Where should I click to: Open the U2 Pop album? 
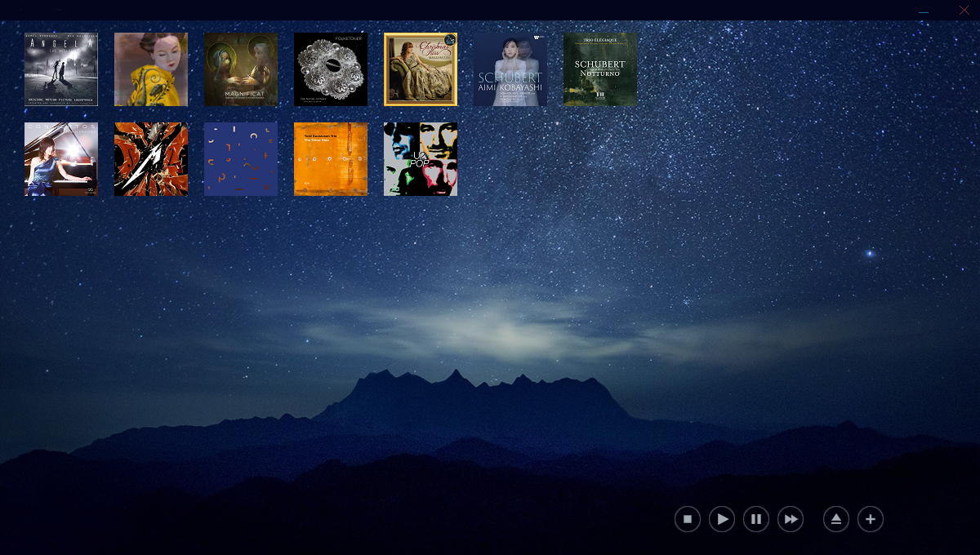(421, 159)
